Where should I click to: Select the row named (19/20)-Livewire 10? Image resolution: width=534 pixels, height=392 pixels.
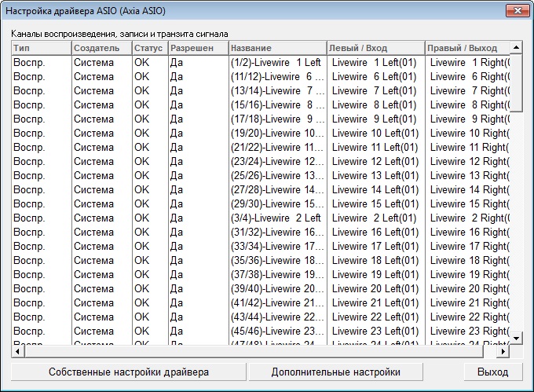pyautogui.click(x=261, y=134)
